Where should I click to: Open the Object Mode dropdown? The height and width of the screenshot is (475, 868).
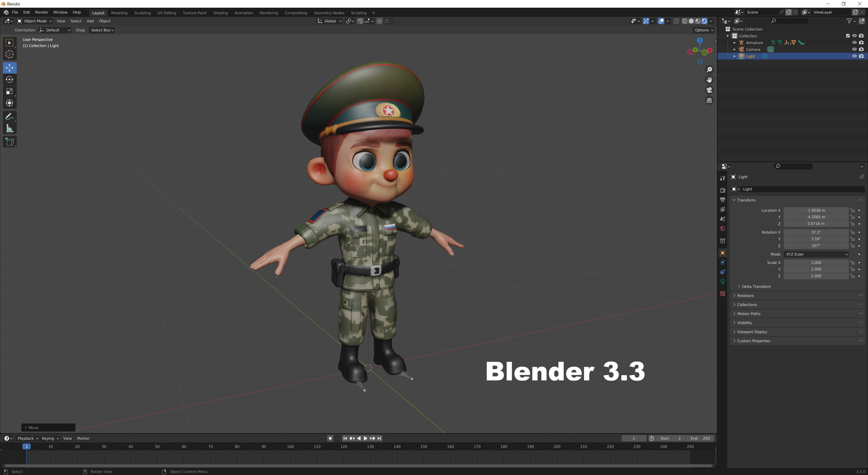[x=34, y=21]
